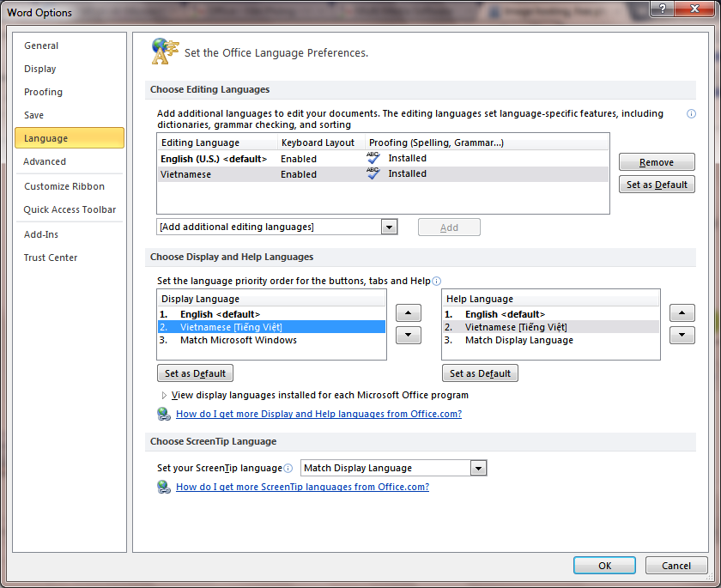Dismiss dialog with the Cancel button
Viewport: 721px width, 588px height.
pos(676,566)
